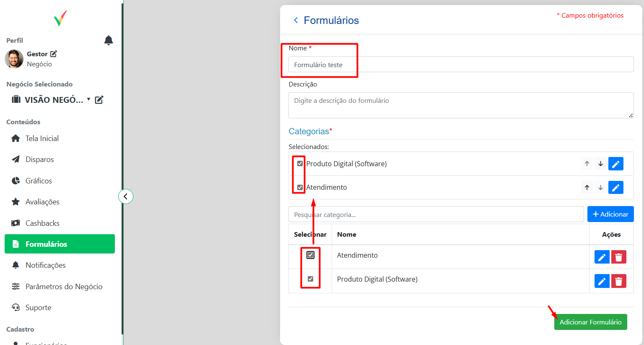Delete the Atendimento category with trash icon
The image size is (644, 345).
618,257
